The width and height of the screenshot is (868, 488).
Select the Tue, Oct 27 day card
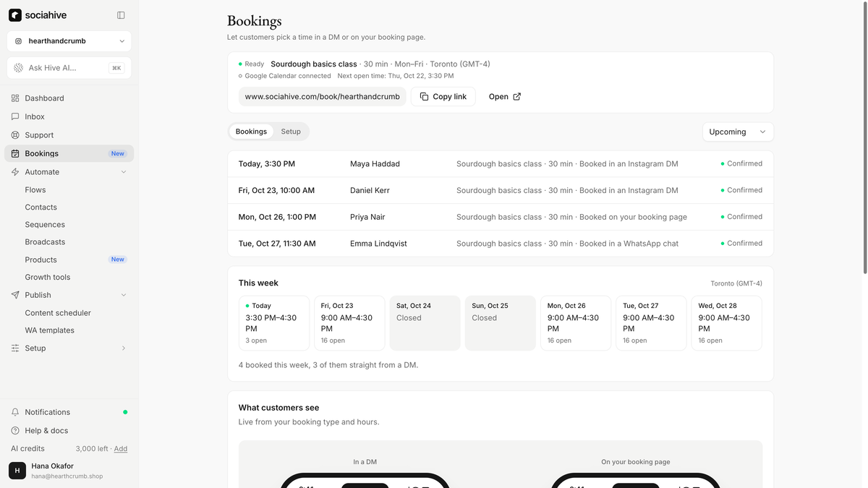[651, 323]
